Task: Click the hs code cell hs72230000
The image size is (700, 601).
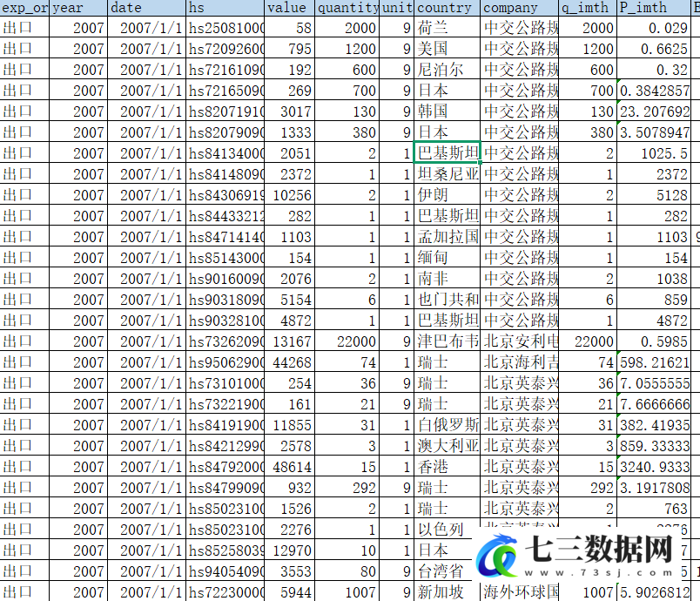Action: point(225,592)
